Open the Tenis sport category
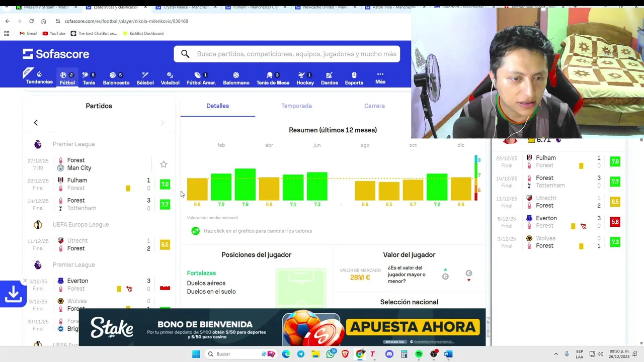This screenshot has width=644, height=362. click(89, 78)
